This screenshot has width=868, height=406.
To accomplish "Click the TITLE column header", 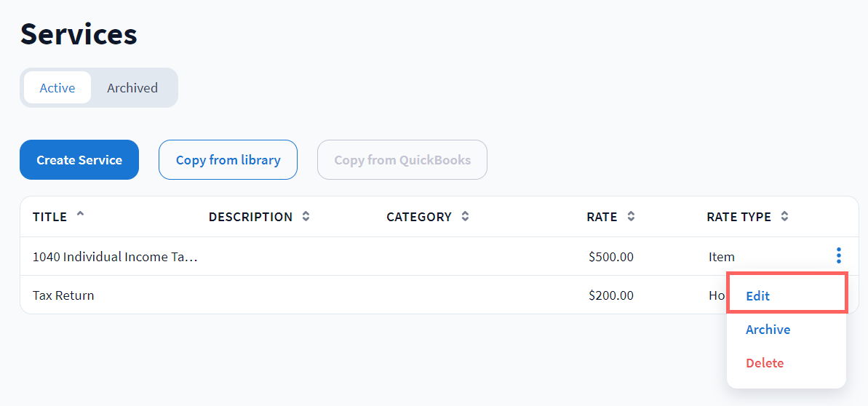I will point(49,217).
